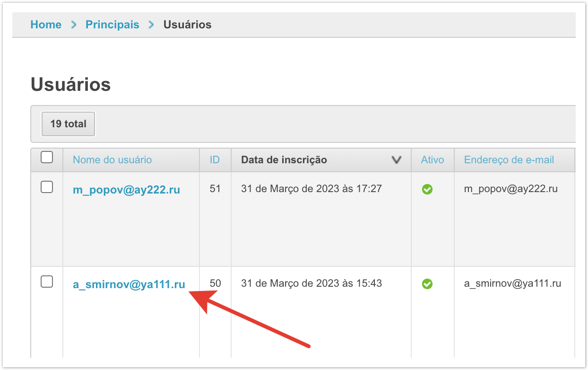Check the box for m_popov@ay222.ru row

(x=47, y=187)
